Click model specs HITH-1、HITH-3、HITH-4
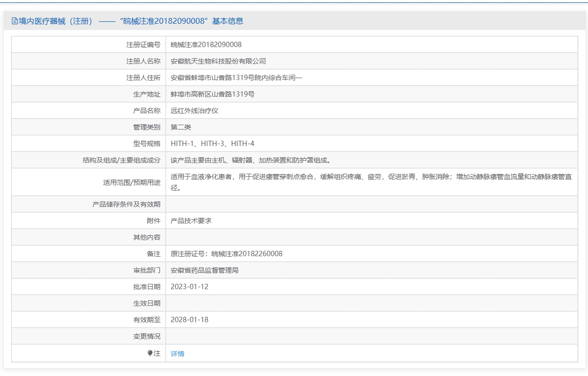Viewport: 588px width, 376px height. 213,144
